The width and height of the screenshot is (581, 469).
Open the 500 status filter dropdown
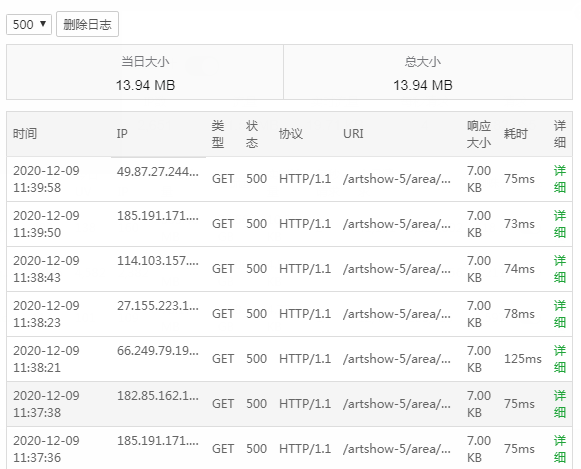29,24
